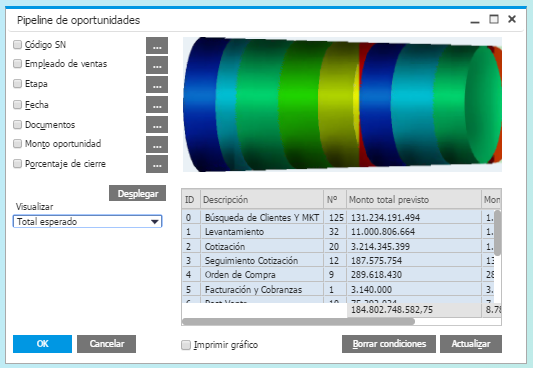Toggle Porcentaje de cierre checkbox

click(x=17, y=163)
